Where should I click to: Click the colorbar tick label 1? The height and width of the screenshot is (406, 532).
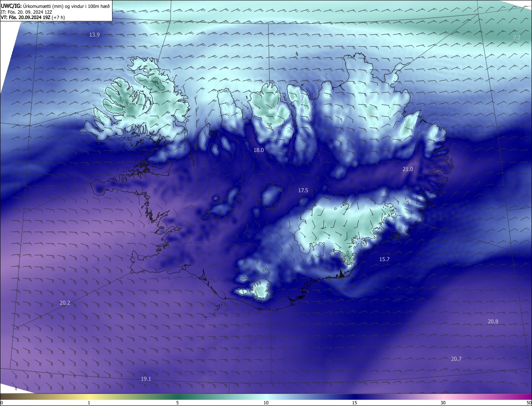point(89,403)
